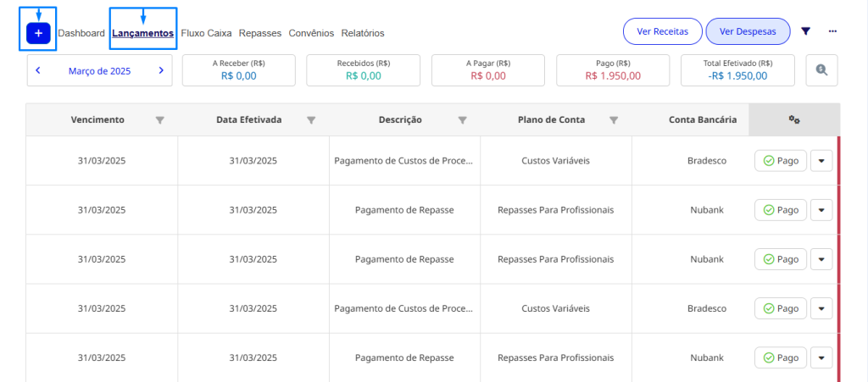
Task: Toggle Pago status on first row
Action: [x=780, y=161]
